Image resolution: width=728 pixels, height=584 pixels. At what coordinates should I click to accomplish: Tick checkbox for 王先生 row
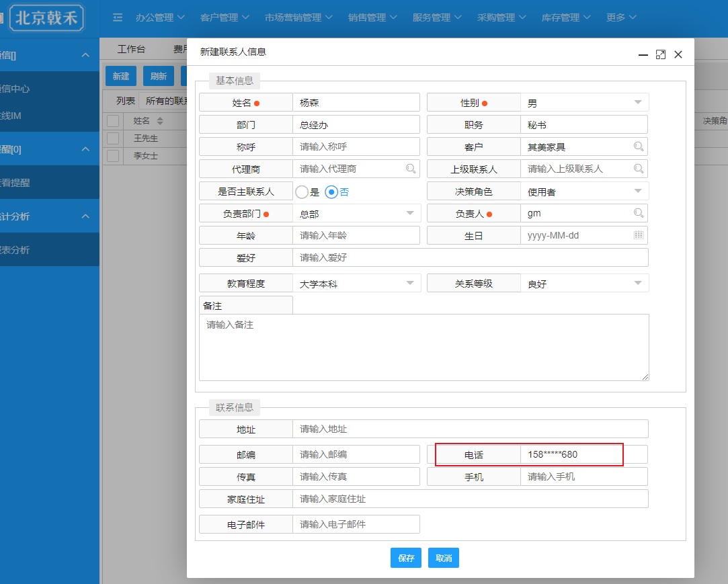pos(113,138)
